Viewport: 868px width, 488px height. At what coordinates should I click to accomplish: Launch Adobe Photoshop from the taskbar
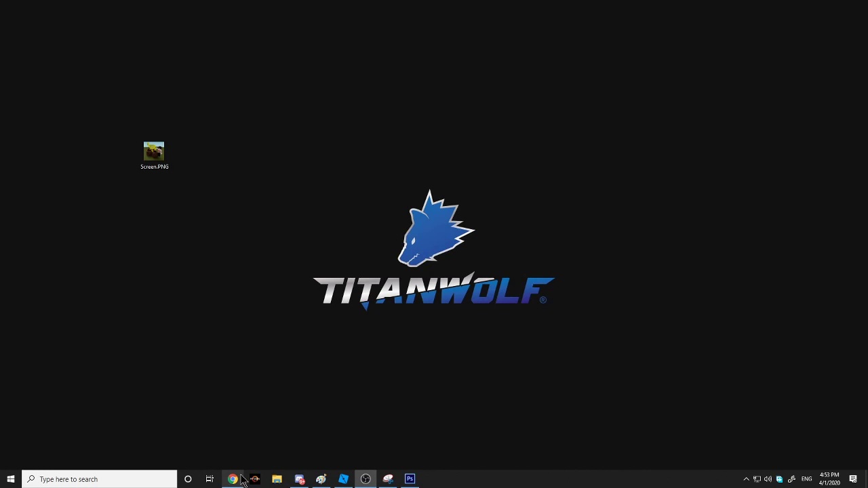(x=410, y=479)
